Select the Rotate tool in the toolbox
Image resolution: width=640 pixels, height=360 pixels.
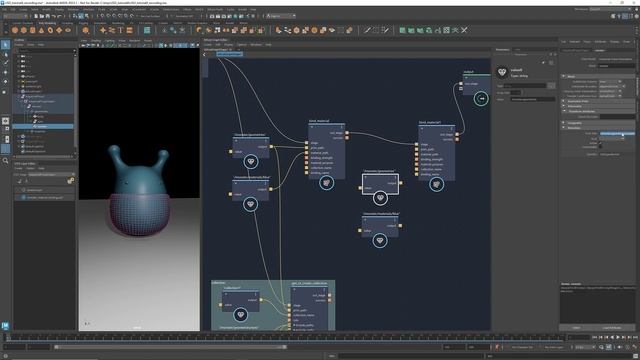pyautogui.click(x=5, y=82)
